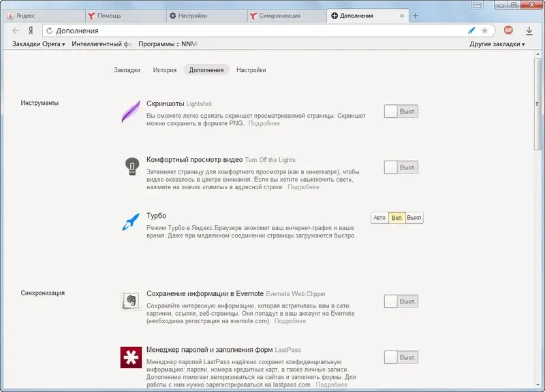Viewport: 545px width, 392px height.
Task: Click the Lightshot feather icon
Action: click(x=131, y=112)
